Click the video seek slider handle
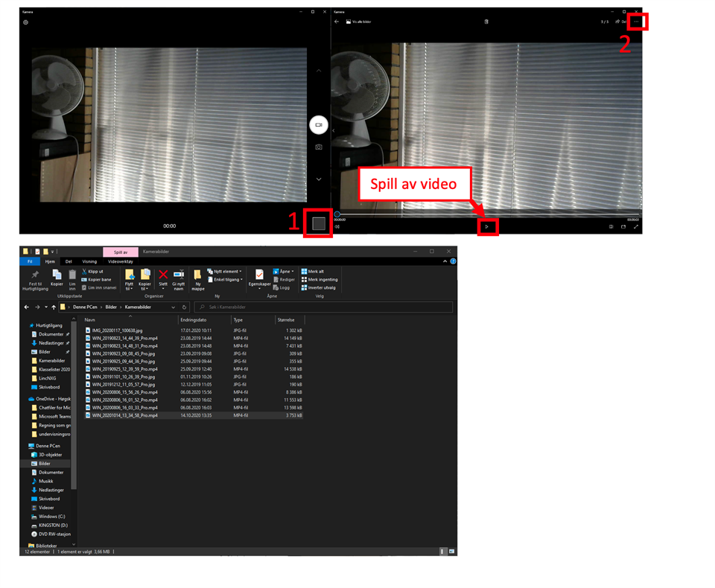715x588 pixels. click(337, 214)
